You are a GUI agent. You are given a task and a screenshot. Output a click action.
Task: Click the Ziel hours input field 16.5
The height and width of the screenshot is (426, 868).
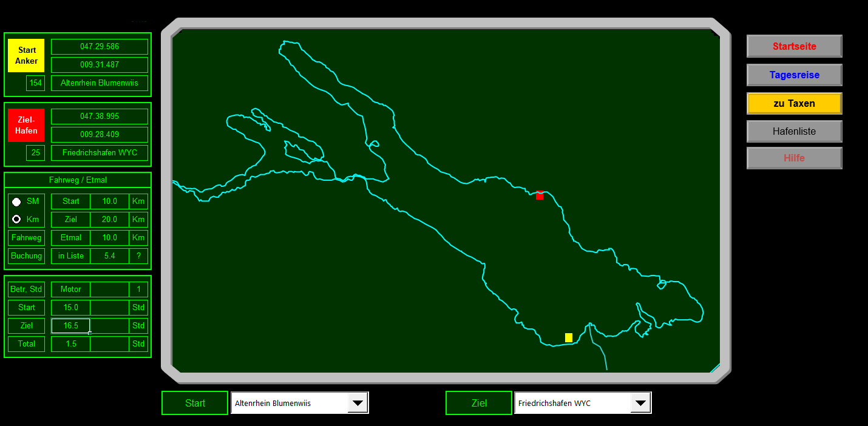click(x=70, y=325)
